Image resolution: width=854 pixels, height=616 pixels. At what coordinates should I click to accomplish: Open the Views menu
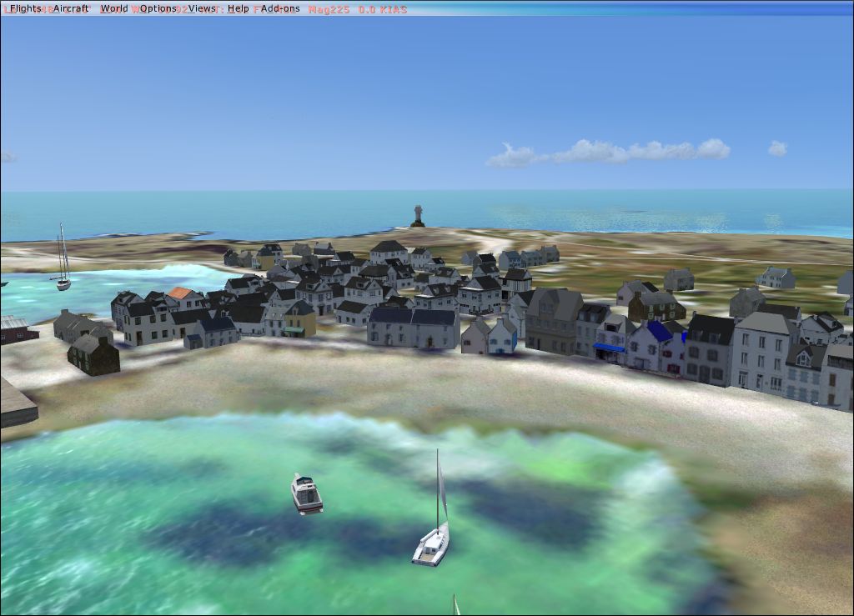[x=202, y=8]
